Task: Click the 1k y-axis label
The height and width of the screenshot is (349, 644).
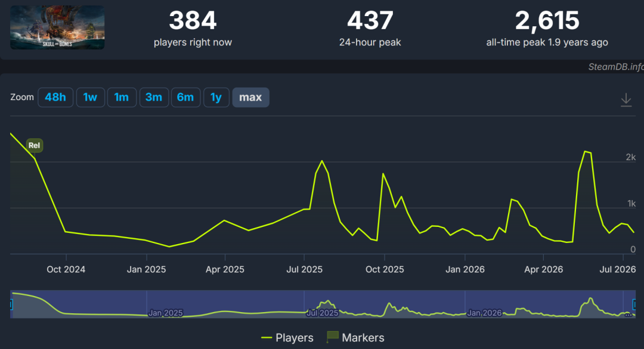Action: pyautogui.click(x=631, y=204)
